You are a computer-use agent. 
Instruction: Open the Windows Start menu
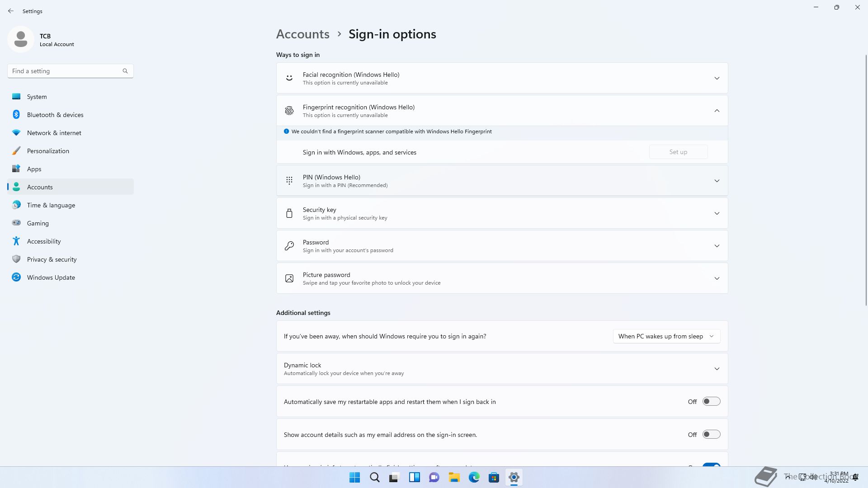(x=355, y=477)
